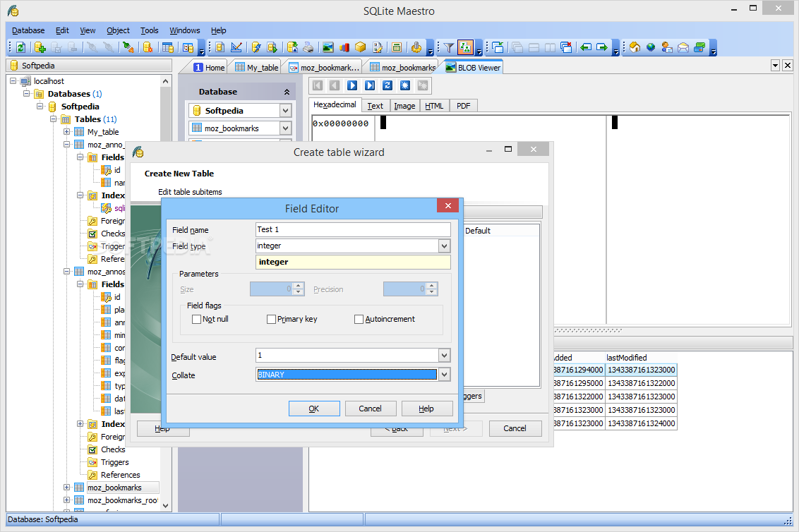
Task: Click the house home page icon in toolbar
Action: pos(635,47)
